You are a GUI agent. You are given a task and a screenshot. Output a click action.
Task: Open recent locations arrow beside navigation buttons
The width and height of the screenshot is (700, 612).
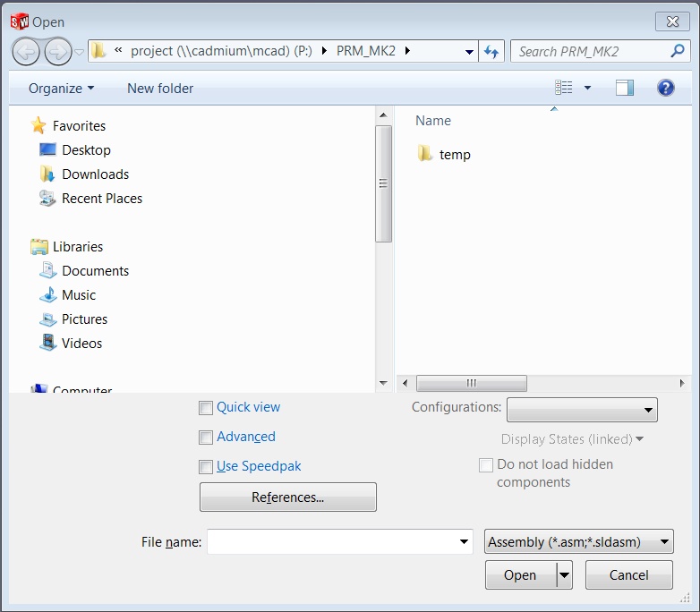click(x=79, y=52)
